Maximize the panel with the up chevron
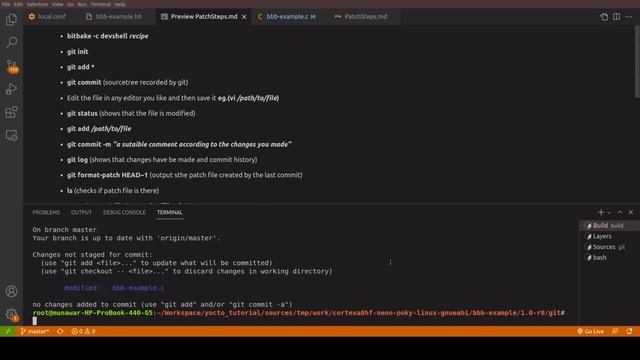This screenshot has width=640, height=360. (620, 212)
